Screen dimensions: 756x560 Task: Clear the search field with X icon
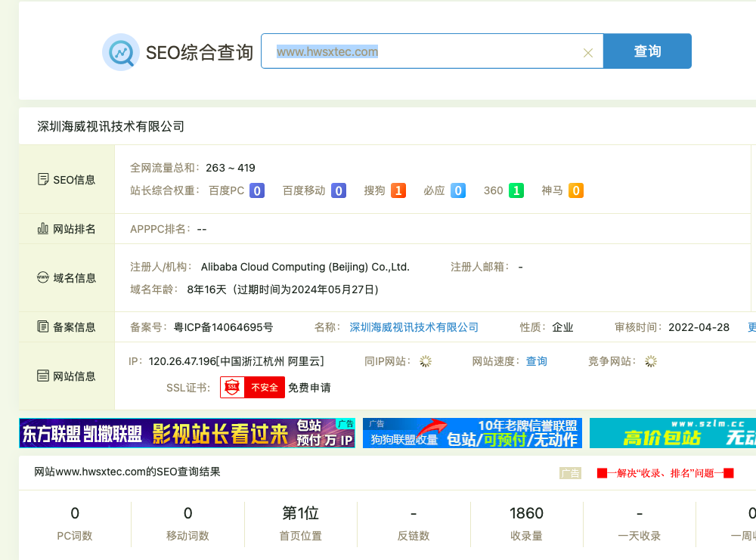point(588,53)
